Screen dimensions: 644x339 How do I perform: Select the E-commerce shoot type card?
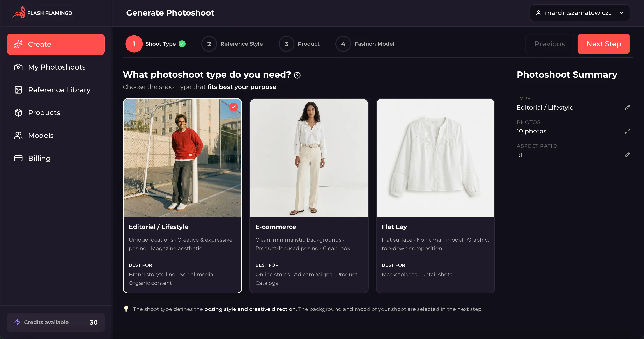[x=309, y=196]
